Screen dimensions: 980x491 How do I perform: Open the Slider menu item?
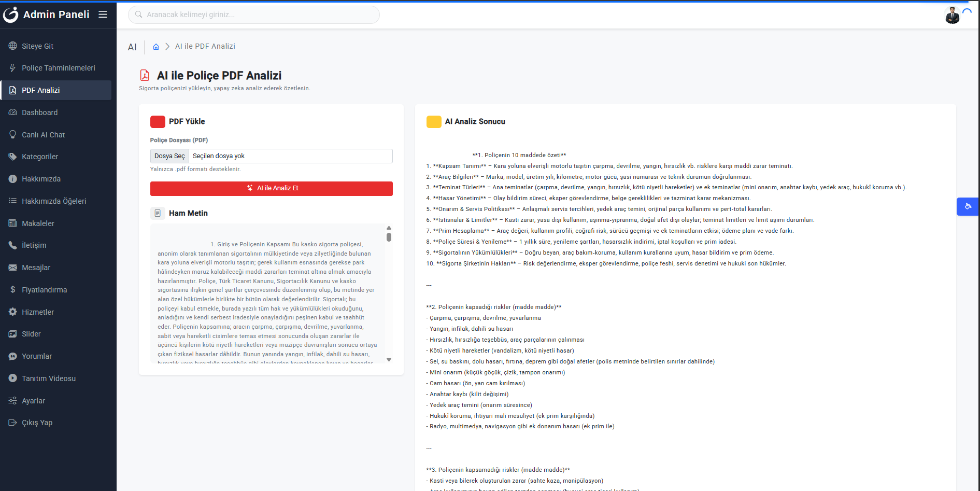56,334
